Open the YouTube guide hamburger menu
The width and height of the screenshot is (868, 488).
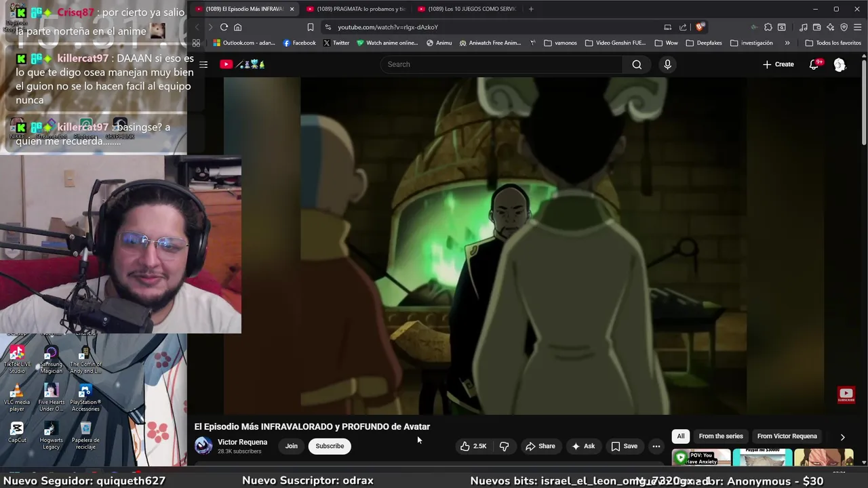[203, 64]
